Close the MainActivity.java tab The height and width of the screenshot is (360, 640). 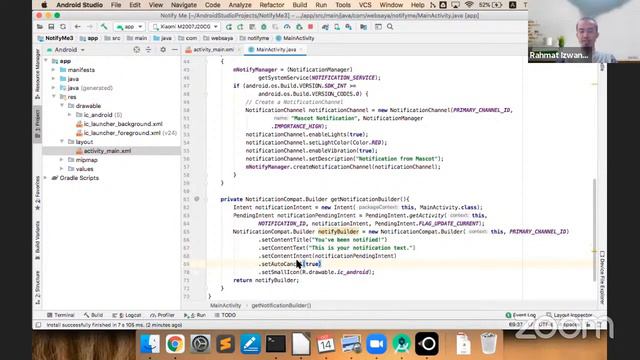pyautogui.click(x=301, y=50)
